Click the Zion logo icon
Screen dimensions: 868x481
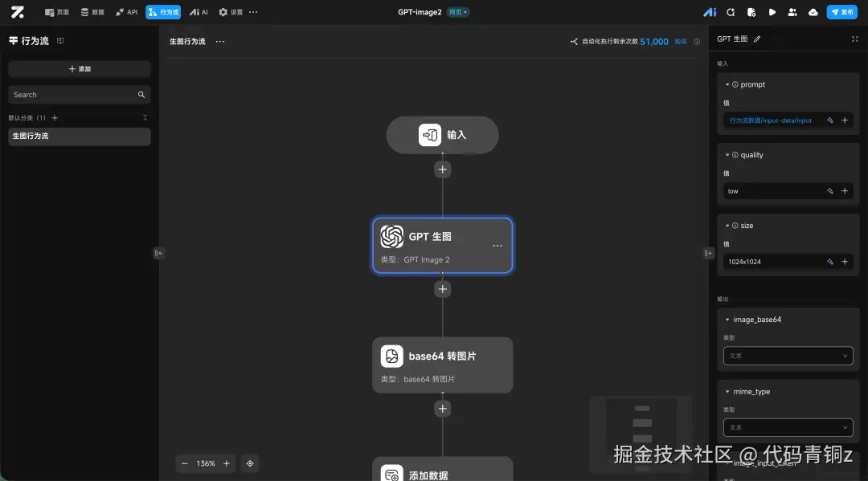pos(18,12)
